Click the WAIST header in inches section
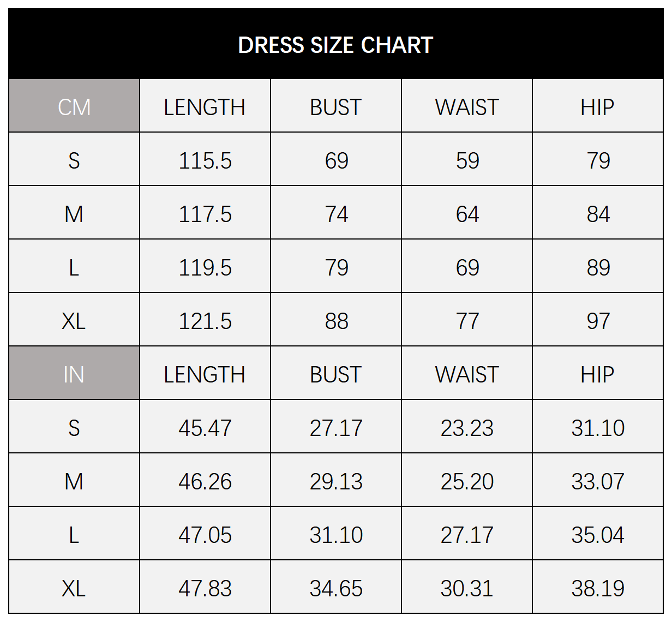672x622 pixels. click(x=467, y=374)
